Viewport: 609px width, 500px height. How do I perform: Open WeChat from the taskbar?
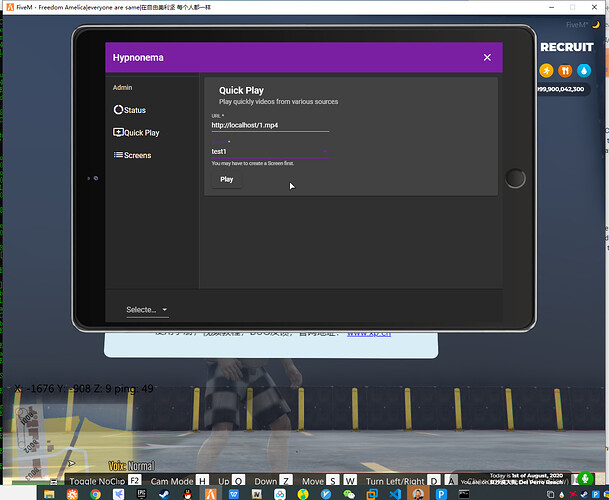tap(349, 494)
